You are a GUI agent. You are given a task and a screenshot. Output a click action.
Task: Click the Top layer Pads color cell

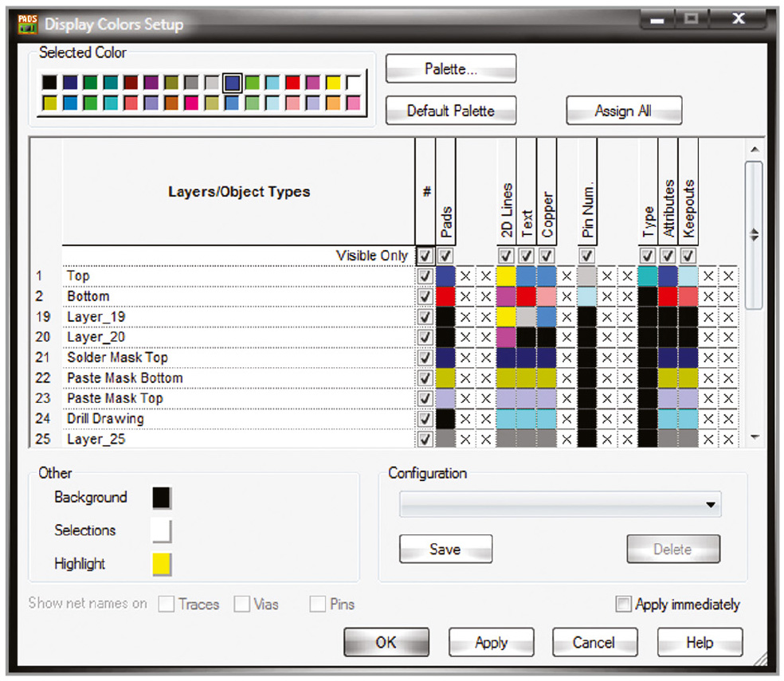pos(446,276)
